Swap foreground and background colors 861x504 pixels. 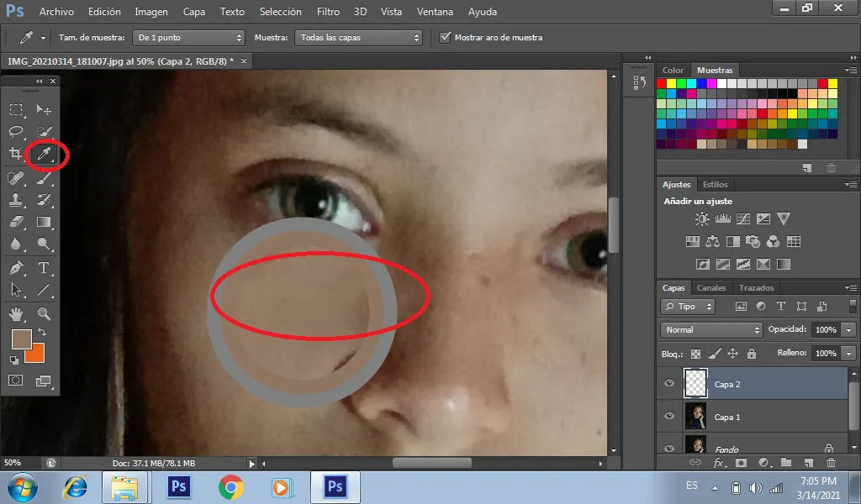pyautogui.click(x=42, y=333)
